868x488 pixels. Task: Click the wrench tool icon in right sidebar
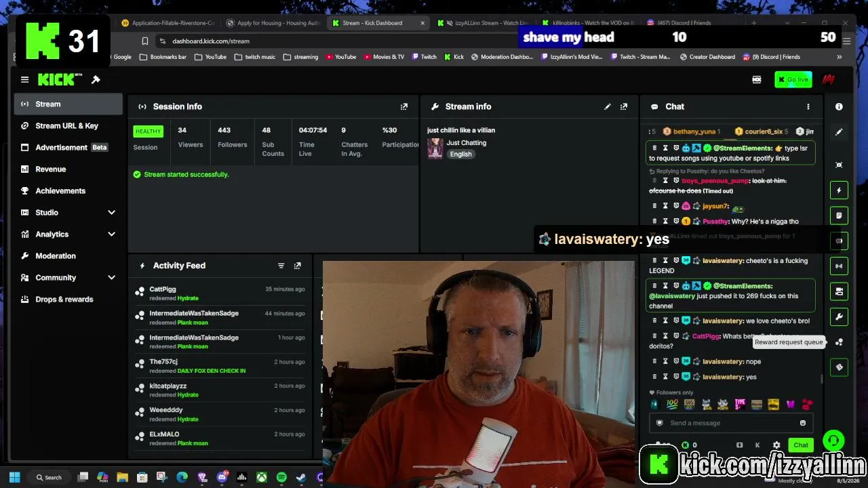click(x=839, y=317)
